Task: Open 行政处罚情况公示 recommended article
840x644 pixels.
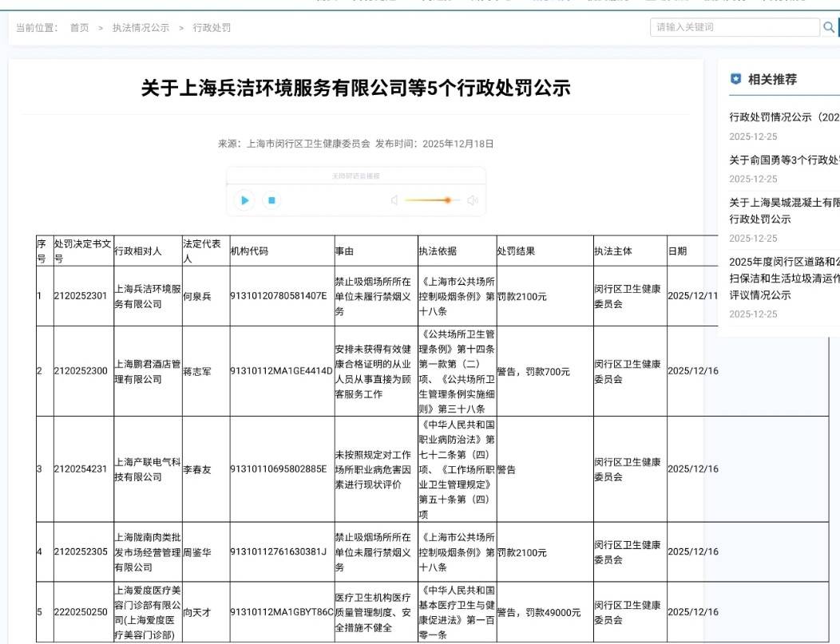Action: (x=784, y=117)
